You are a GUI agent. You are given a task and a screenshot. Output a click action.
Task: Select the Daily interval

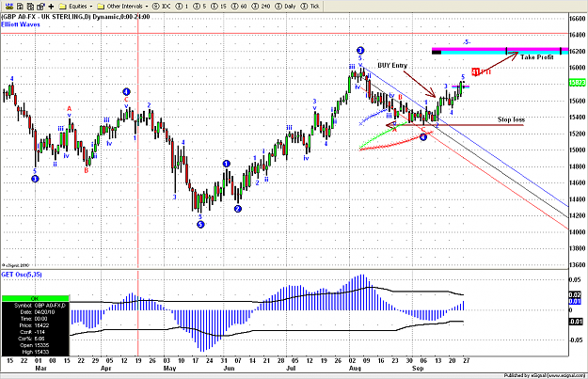tap(285, 6)
